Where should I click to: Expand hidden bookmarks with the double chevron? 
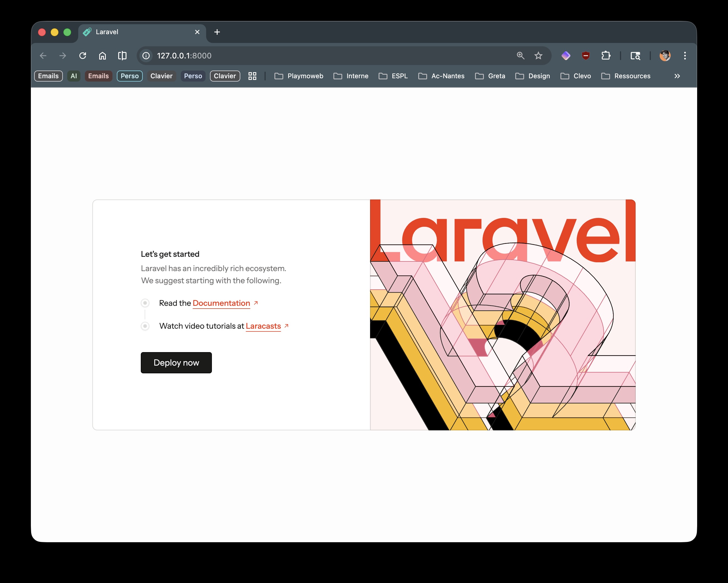(x=677, y=76)
